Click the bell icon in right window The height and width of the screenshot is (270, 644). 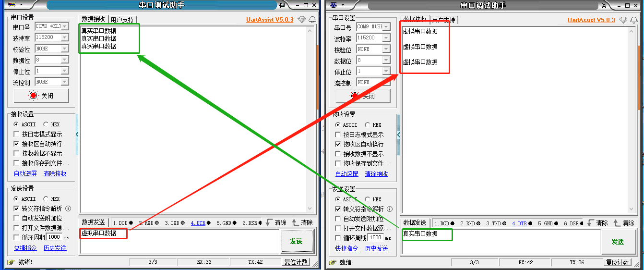coord(634,20)
